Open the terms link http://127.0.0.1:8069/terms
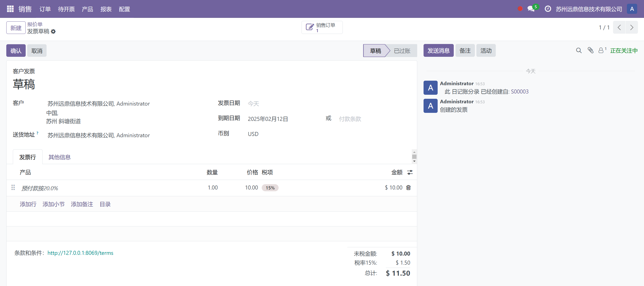The image size is (644, 286). [80, 253]
